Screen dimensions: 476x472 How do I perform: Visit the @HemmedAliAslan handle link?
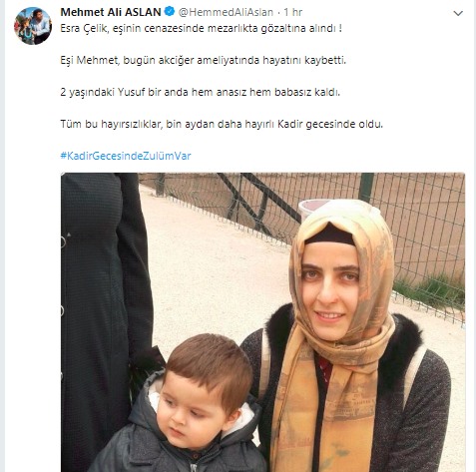(x=226, y=12)
